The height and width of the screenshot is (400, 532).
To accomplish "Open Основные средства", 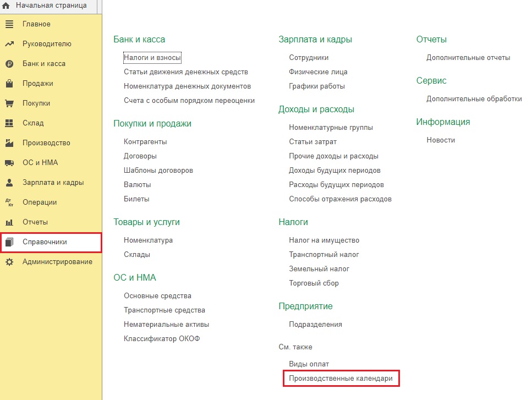I will point(157,296).
